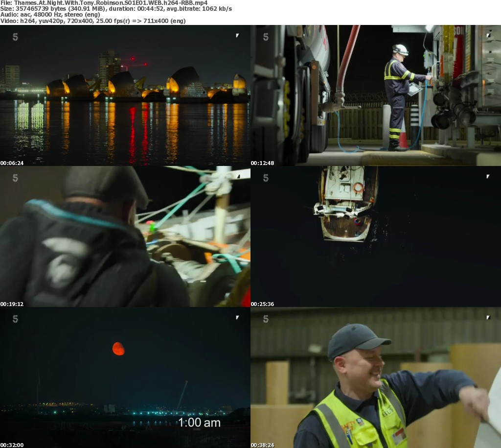
Task: Open the frame showing boat from above
Action: click(x=376, y=236)
